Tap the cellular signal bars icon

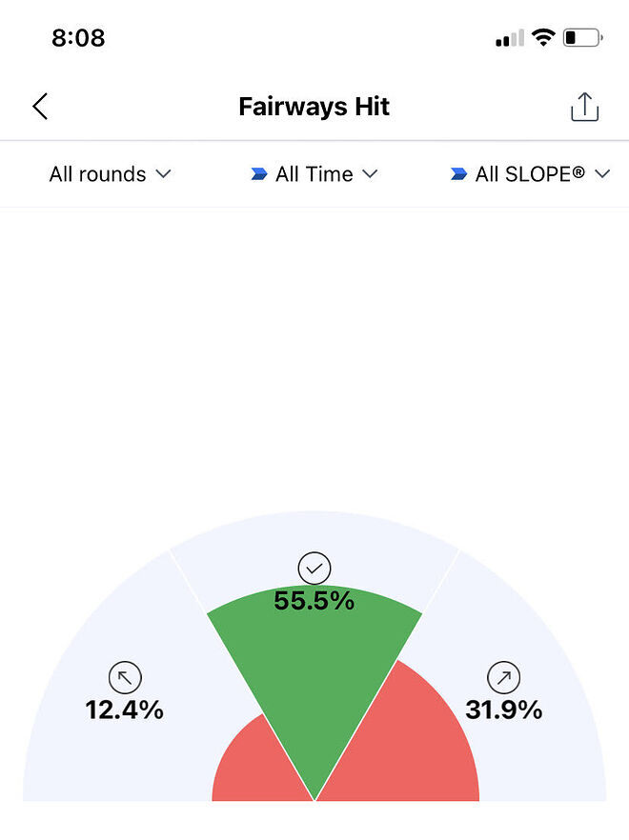click(510, 38)
